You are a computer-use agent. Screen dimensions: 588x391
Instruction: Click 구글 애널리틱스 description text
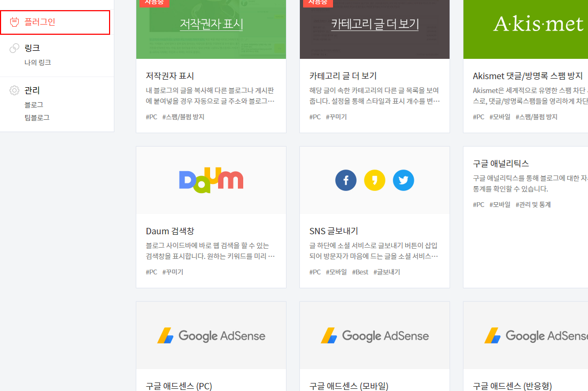tap(530, 183)
